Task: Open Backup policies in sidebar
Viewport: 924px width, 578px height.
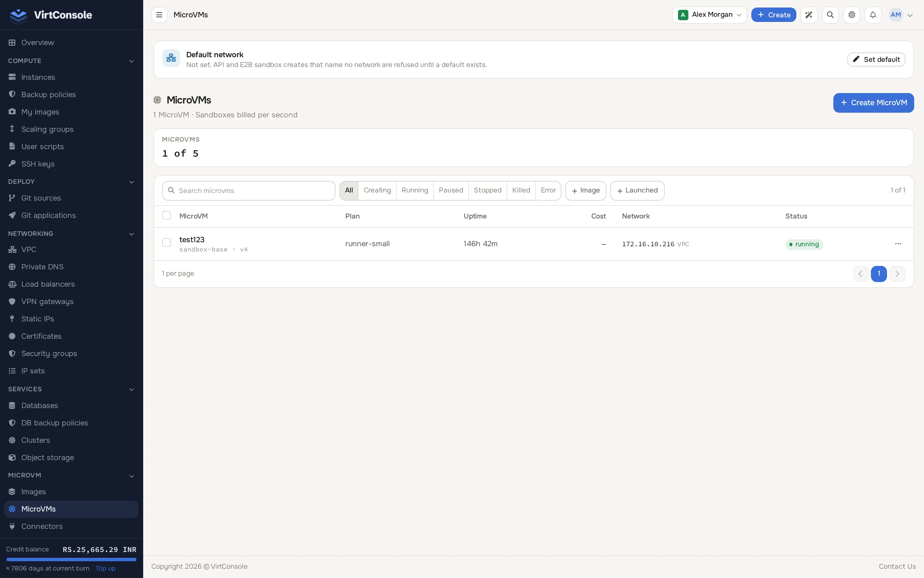Action: pyautogui.click(x=71, y=95)
